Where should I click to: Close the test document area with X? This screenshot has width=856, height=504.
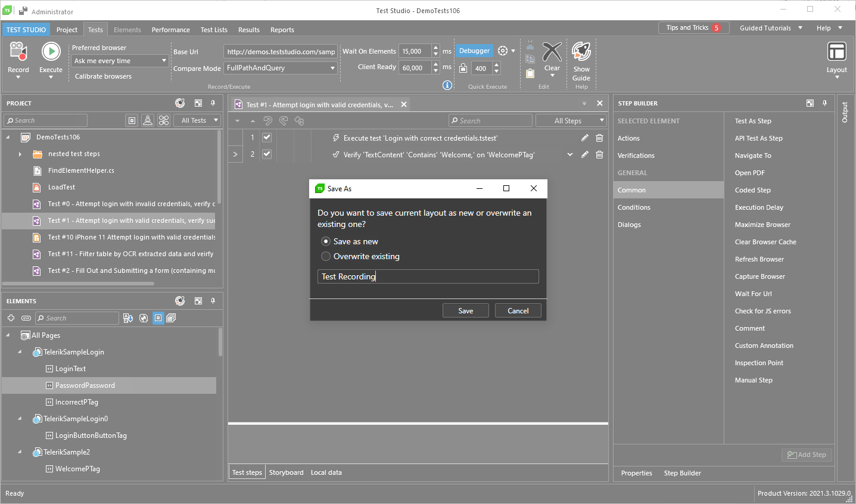600,103
